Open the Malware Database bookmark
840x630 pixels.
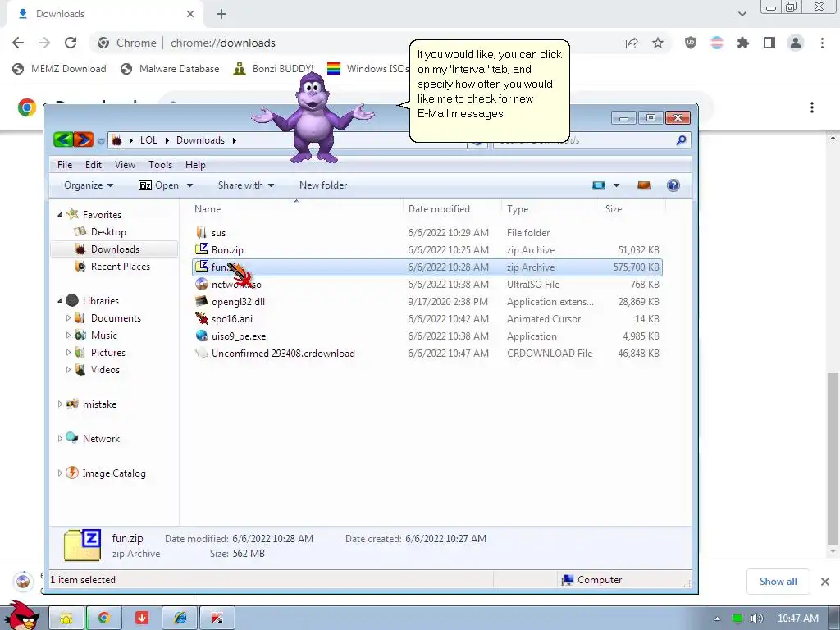point(171,69)
